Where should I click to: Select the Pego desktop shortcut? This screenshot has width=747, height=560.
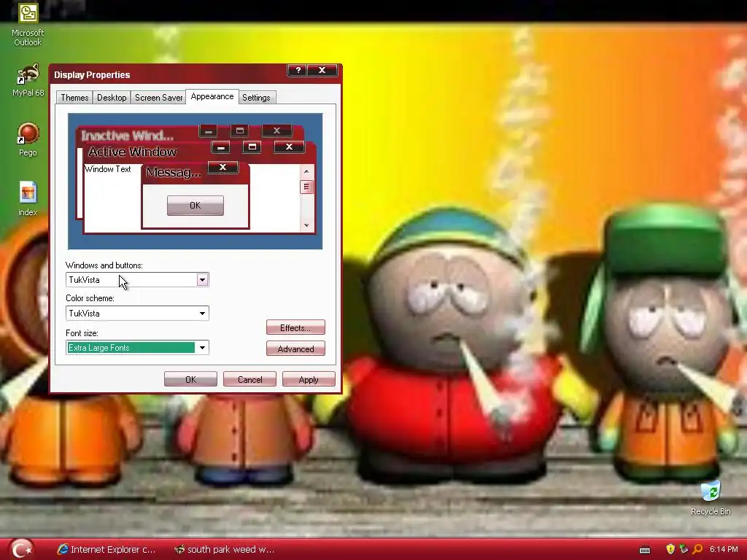[28, 139]
